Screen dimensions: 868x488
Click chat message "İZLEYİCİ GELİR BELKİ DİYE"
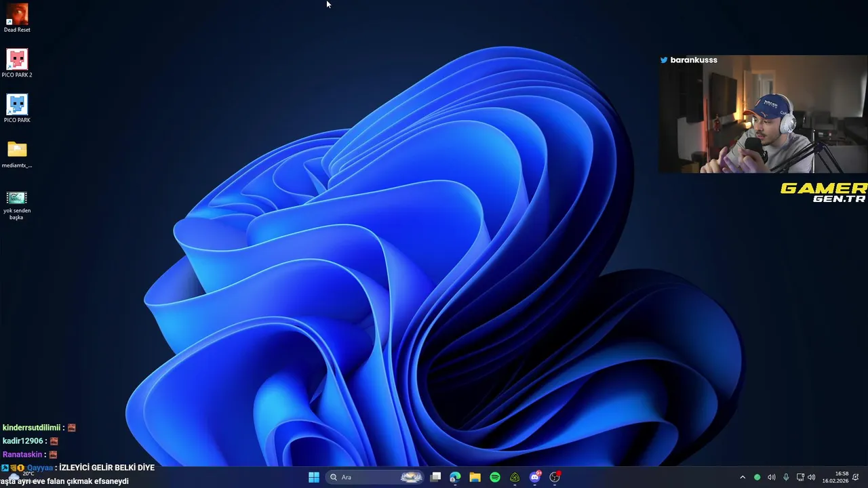coord(107,468)
